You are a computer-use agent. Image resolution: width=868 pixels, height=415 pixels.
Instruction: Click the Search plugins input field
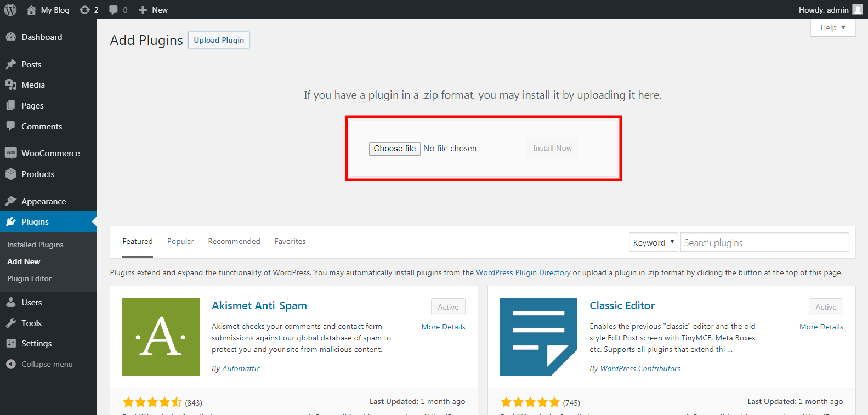point(765,242)
